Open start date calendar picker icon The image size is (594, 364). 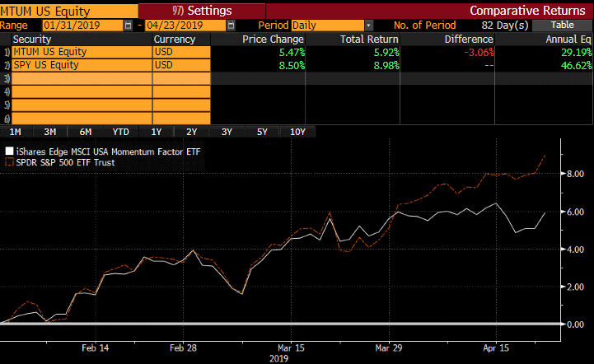(128, 26)
